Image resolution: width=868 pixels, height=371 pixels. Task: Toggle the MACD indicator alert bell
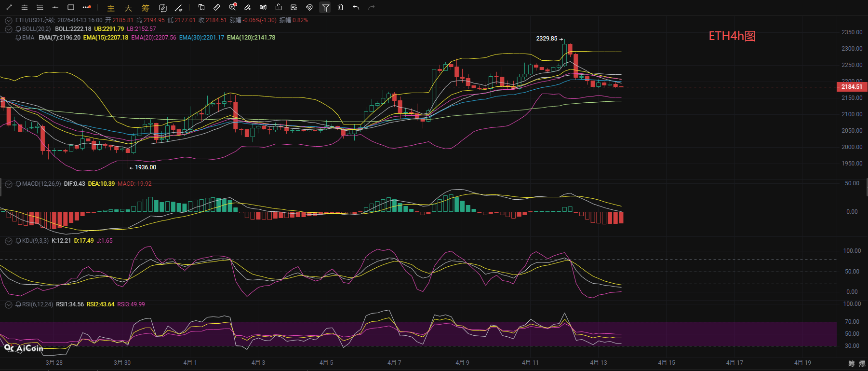pos(18,184)
